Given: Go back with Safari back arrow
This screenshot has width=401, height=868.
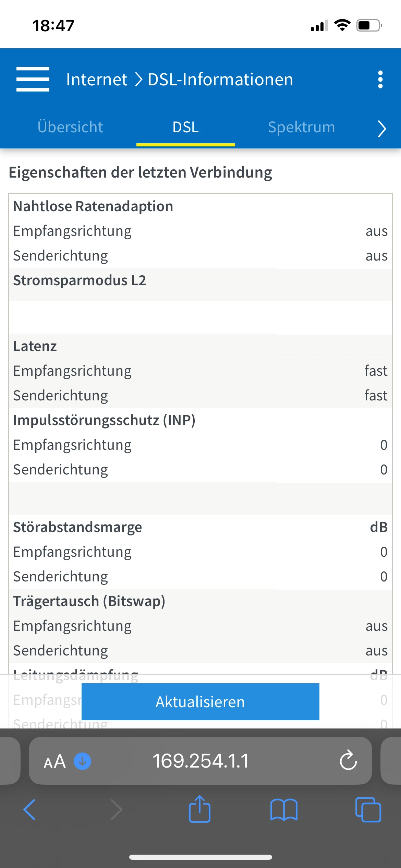Looking at the screenshot, I should [x=29, y=810].
